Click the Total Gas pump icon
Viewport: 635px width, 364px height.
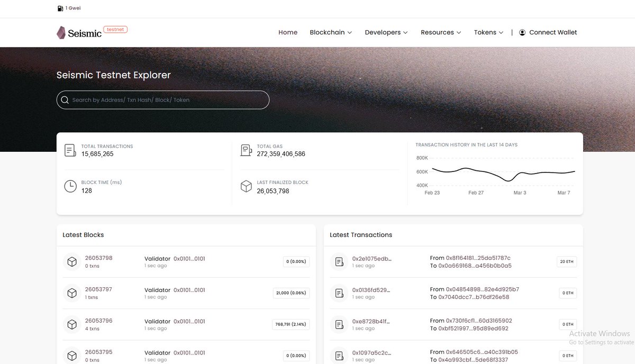[246, 150]
